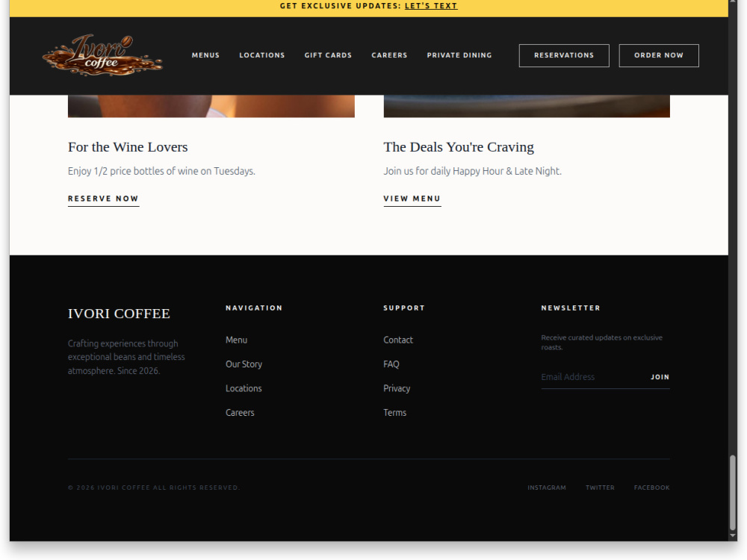Click the SUPPORT footer heading
The width and height of the screenshot is (747, 560).
coord(404,308)
